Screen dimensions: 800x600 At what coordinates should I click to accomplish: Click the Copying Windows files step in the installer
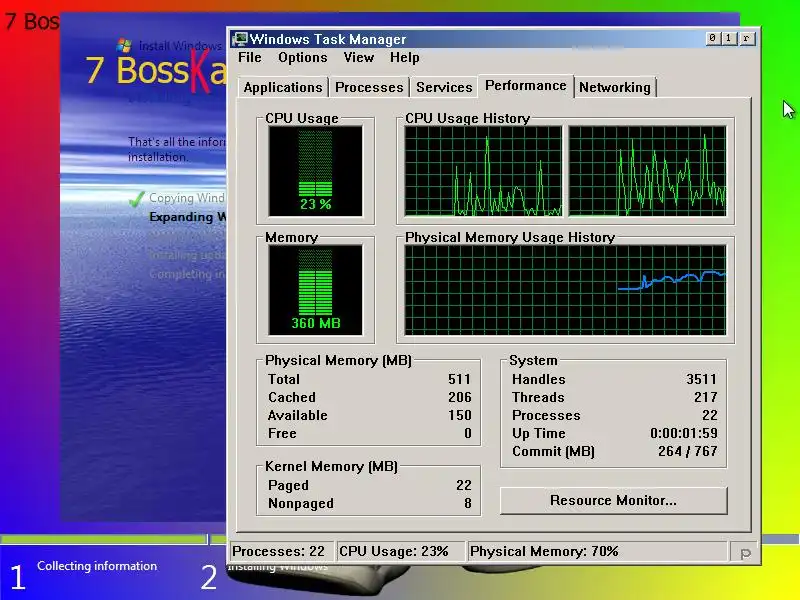coord(187,198)
